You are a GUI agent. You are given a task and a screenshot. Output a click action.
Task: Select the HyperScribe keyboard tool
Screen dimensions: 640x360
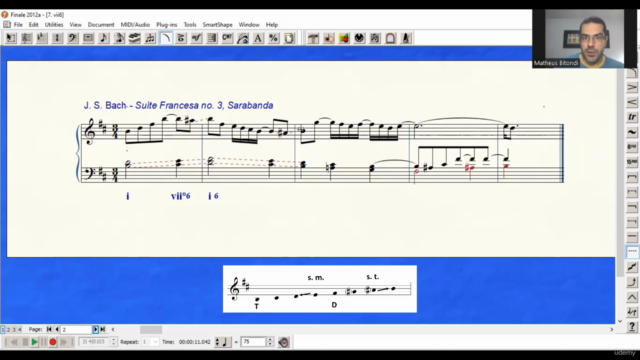click(135, 38)
